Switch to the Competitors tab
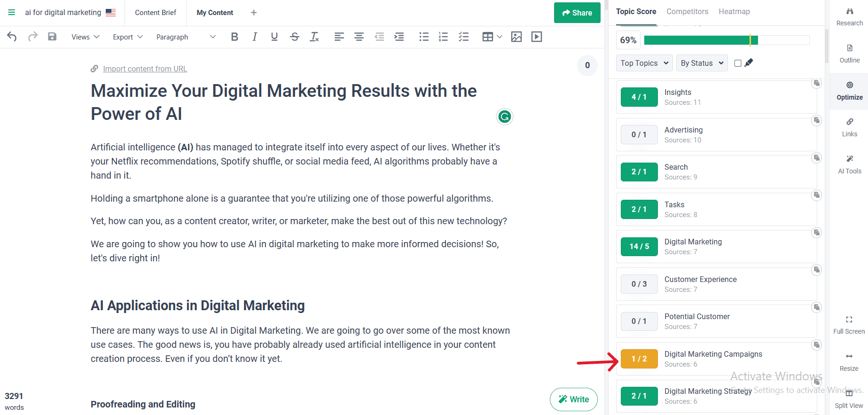This screenshot has height=415, width=868. pos(687,12)
